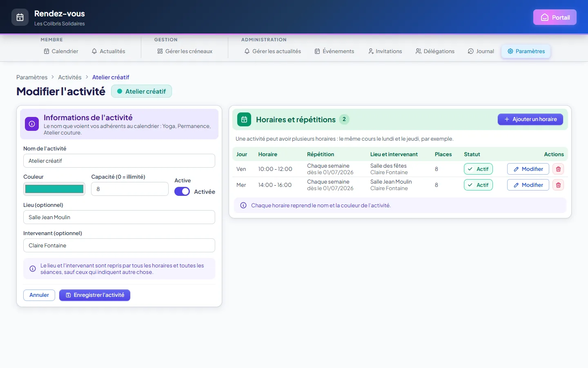Click the Atelier créatif breadcrumb text
588x368 pixels.
(111, 77)
